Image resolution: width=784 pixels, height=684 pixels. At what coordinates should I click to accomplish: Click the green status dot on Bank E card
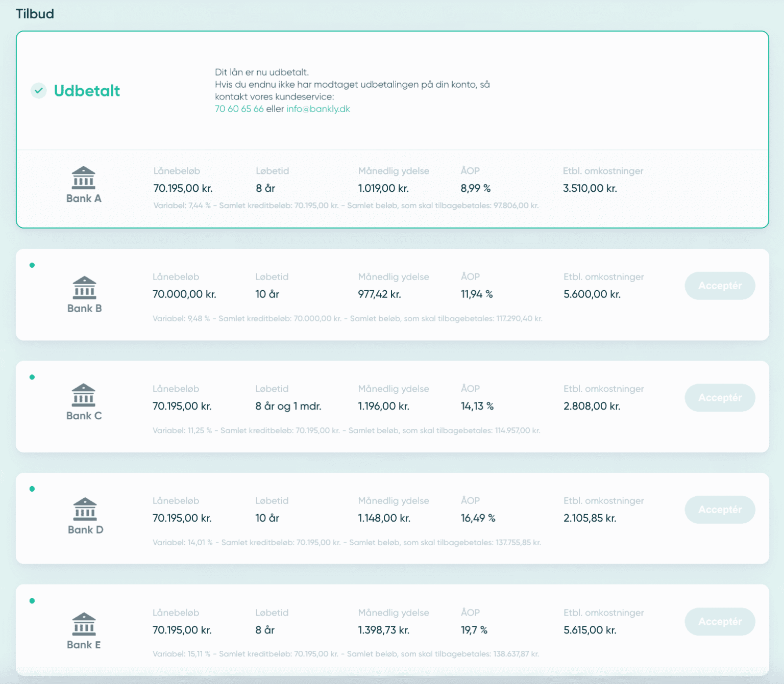point(32,601)
